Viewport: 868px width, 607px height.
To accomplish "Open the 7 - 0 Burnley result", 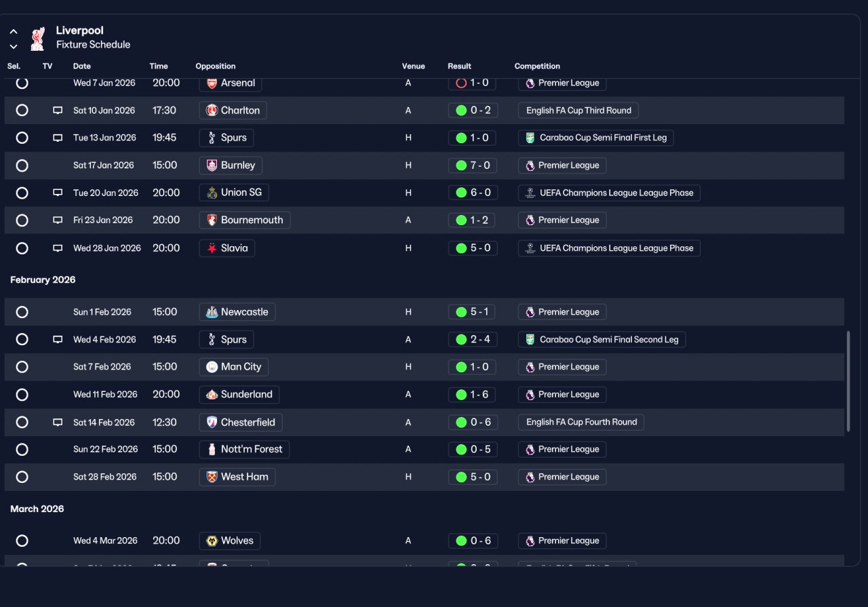I will pyautogui.click(x=473, y=165).
